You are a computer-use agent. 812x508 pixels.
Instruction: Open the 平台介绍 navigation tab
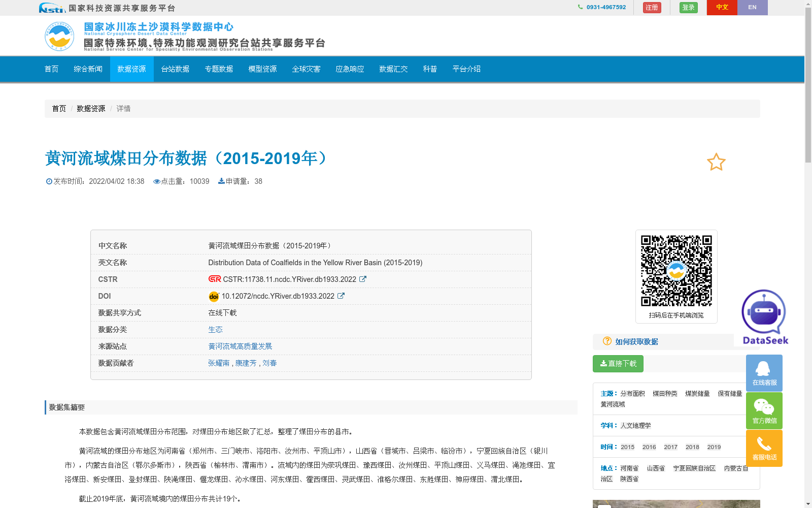[x=467, y=69]
